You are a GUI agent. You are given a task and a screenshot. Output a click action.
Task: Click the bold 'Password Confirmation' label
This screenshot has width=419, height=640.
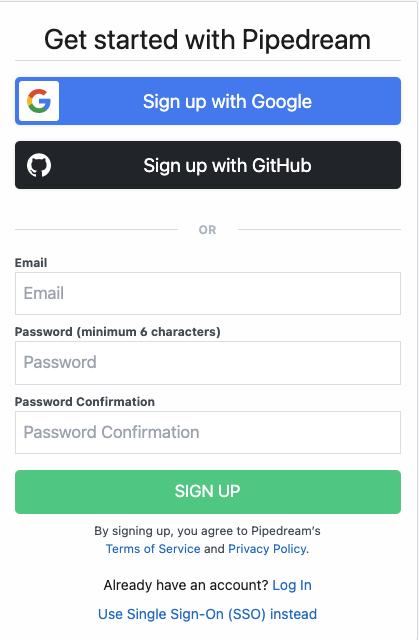(85, 402)
